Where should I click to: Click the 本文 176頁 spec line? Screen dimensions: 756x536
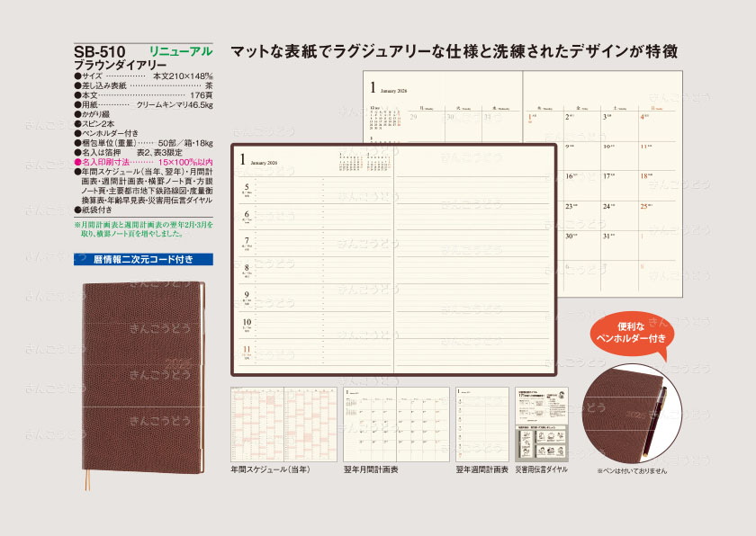[143, 95]
